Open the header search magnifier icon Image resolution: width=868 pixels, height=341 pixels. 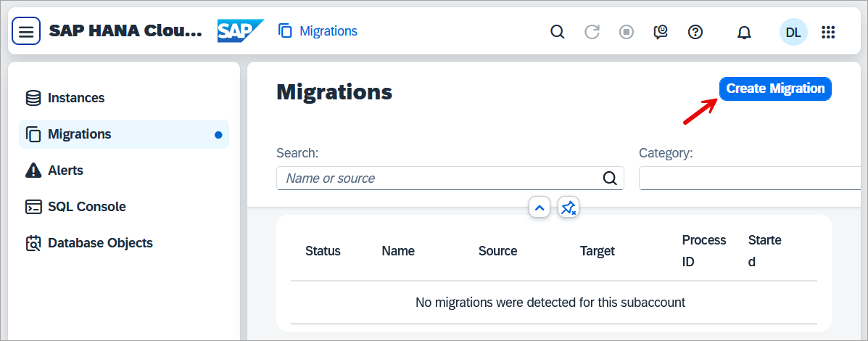(557, 31)
